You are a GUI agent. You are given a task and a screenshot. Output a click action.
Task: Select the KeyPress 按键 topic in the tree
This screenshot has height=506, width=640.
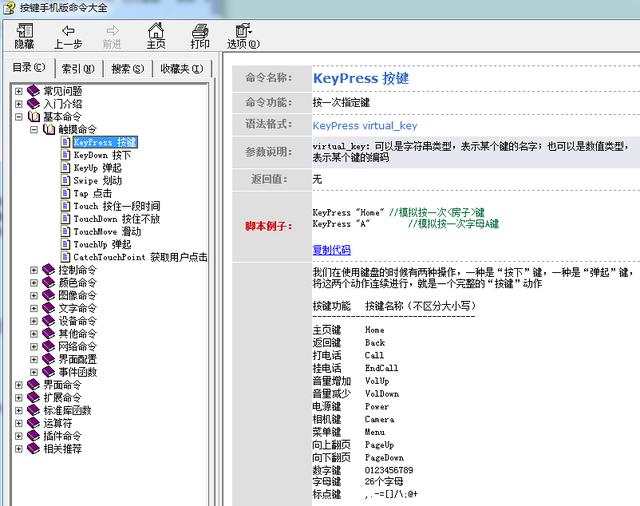[105, 142]
